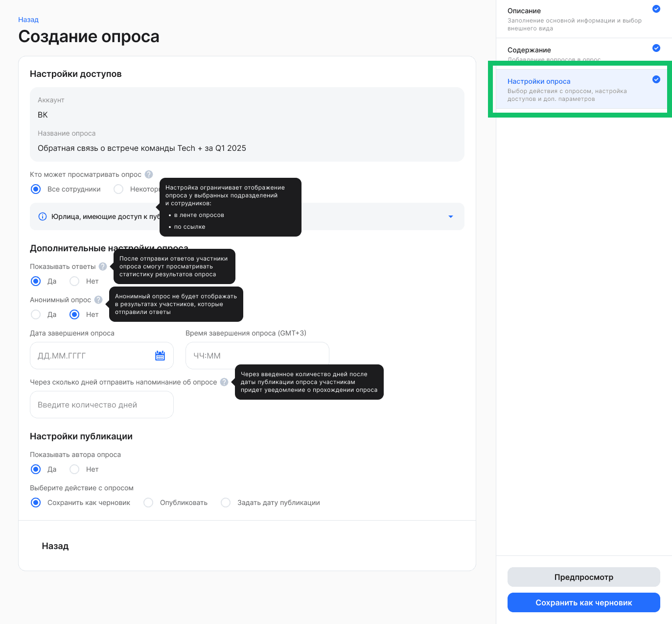
Task: Choose "Нет" under "Показывать ответы"
Action: [74, 281]
